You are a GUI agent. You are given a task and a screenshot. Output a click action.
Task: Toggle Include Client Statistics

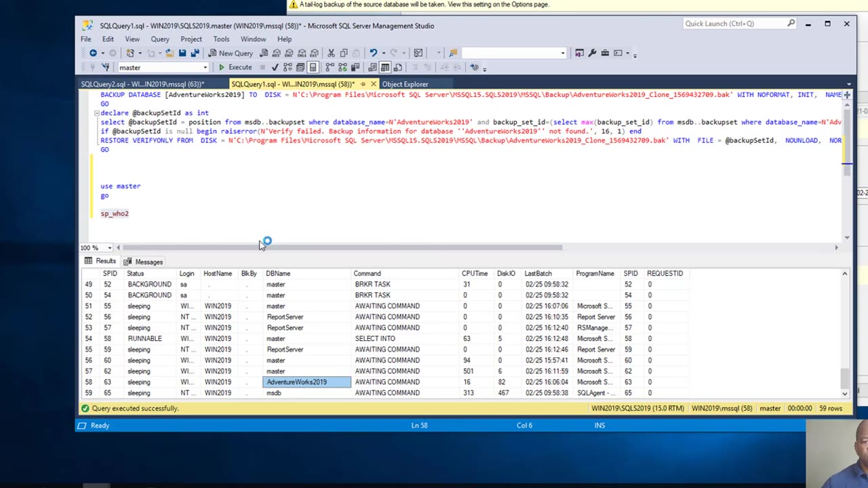[355, 67]
